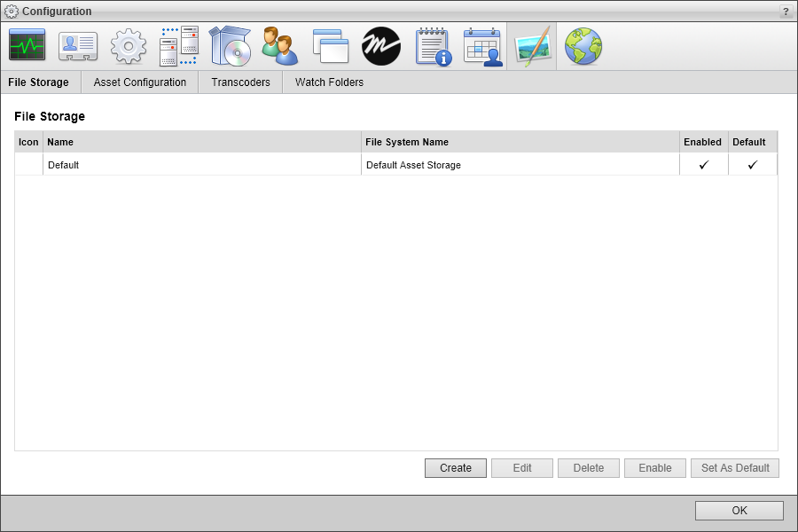Select the Watch Folders tab

coord(329,82)
